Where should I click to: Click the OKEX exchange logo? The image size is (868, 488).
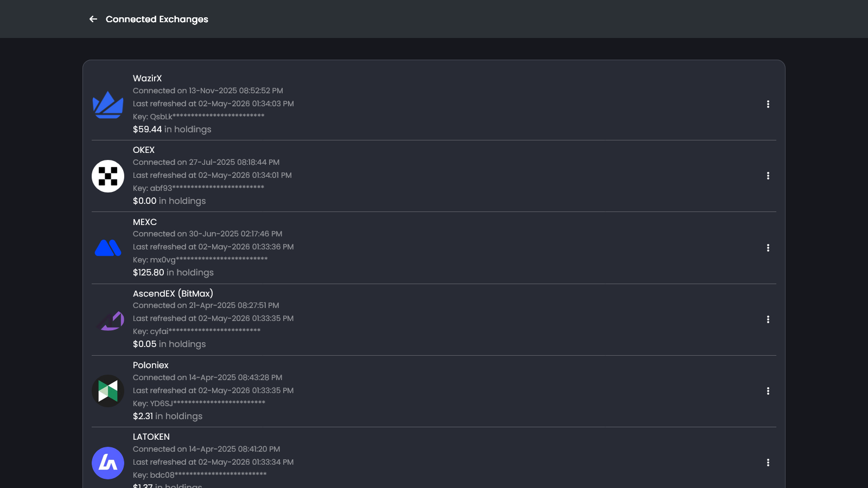[108, 176]
